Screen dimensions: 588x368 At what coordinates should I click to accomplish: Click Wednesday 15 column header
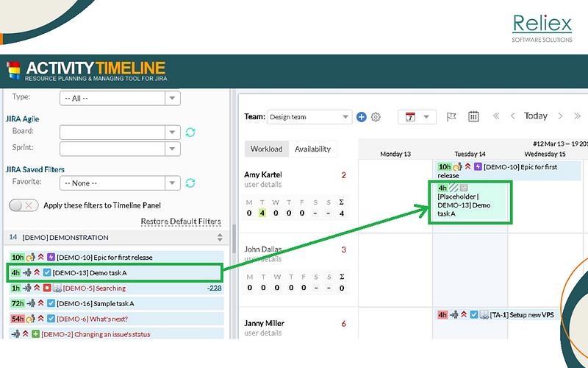[545, 154]
